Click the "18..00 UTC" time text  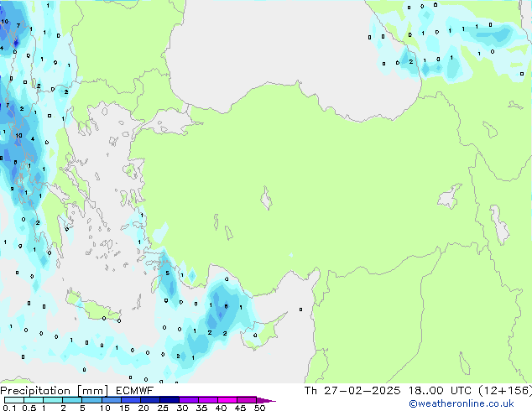pos(440,391)
